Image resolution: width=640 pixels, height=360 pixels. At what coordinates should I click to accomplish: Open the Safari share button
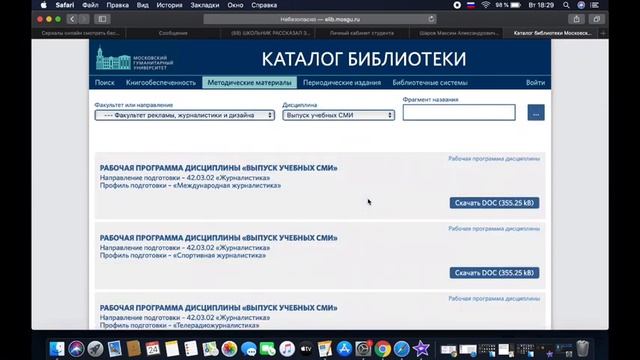pos(576,19)
